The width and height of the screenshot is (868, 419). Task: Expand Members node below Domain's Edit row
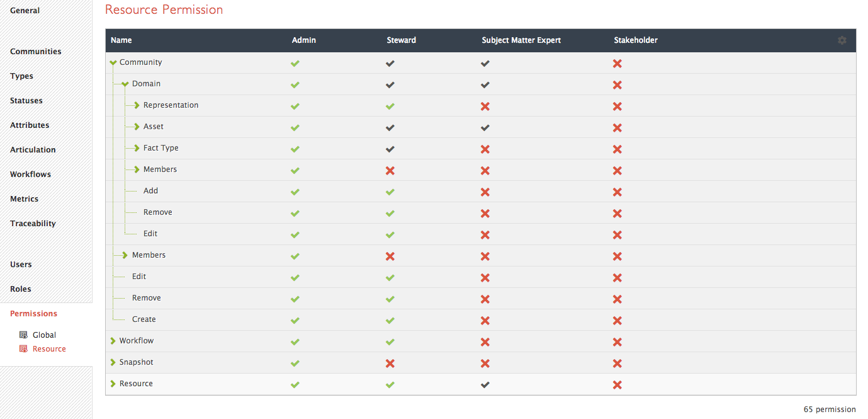pyautogui.click(x=125, y=255)
